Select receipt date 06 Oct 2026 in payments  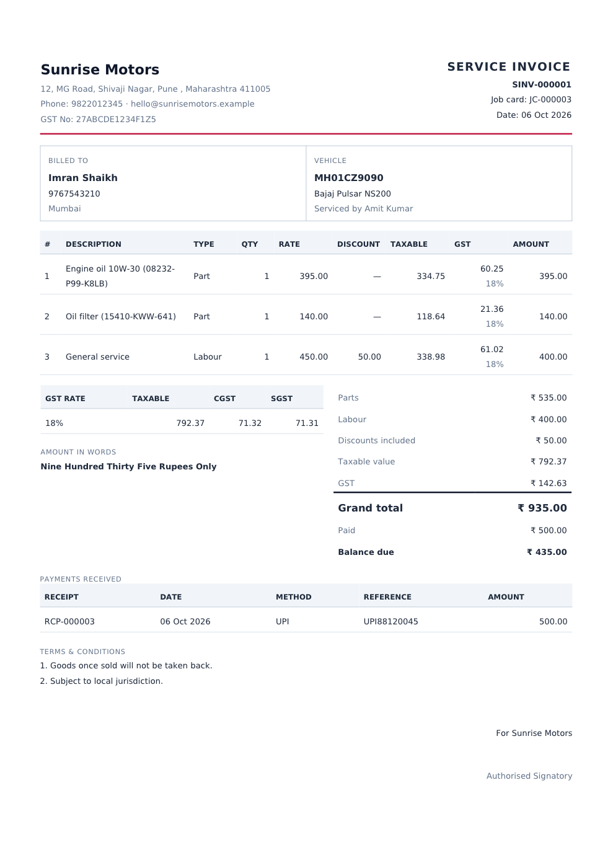185,621
